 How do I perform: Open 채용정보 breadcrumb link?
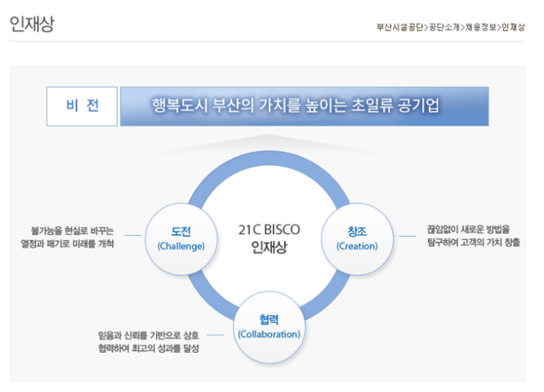point(481,27)
